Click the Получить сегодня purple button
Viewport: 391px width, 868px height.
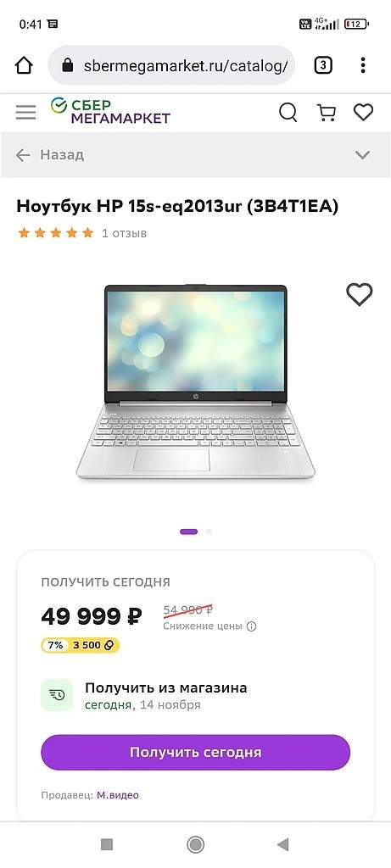coord(195,753)
